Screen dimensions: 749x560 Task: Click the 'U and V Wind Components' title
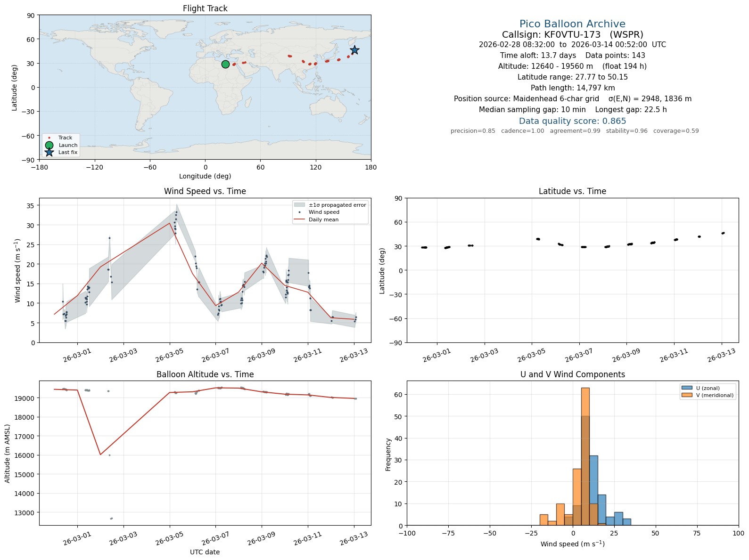point(572,374)
